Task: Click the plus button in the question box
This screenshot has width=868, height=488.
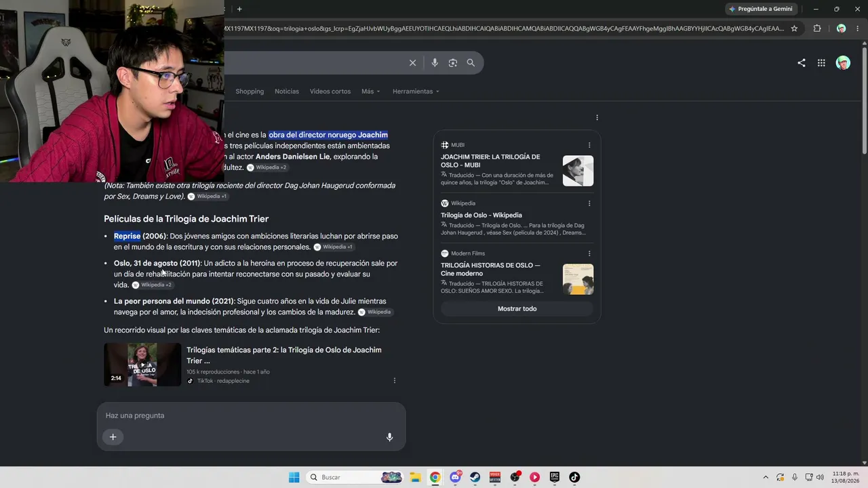Action: (x=113, y=437)
